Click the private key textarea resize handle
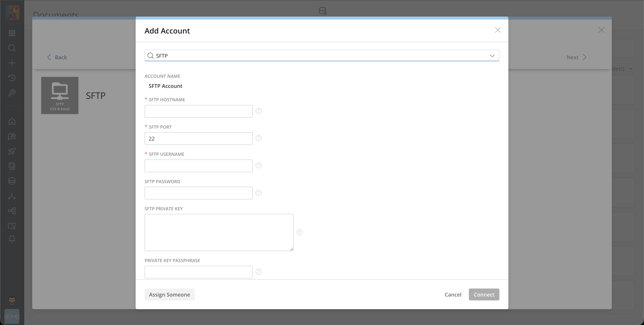Viewport: 644px width, 325px height. [x=291, y=249]
